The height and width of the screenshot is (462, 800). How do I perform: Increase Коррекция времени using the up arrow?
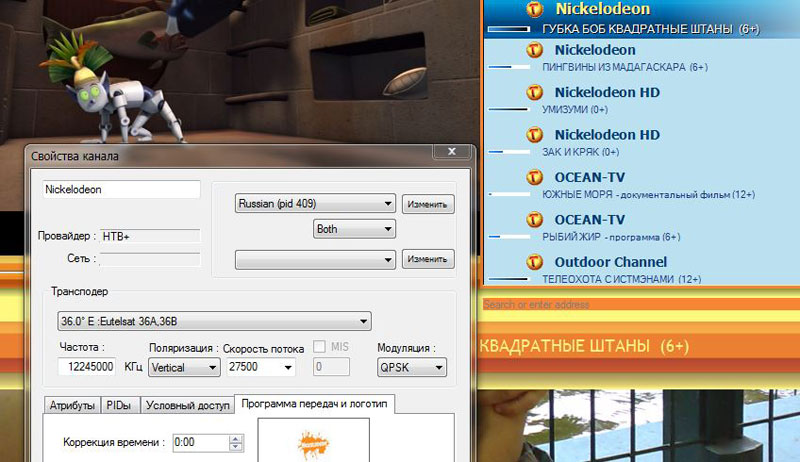(x=236, y=437)
